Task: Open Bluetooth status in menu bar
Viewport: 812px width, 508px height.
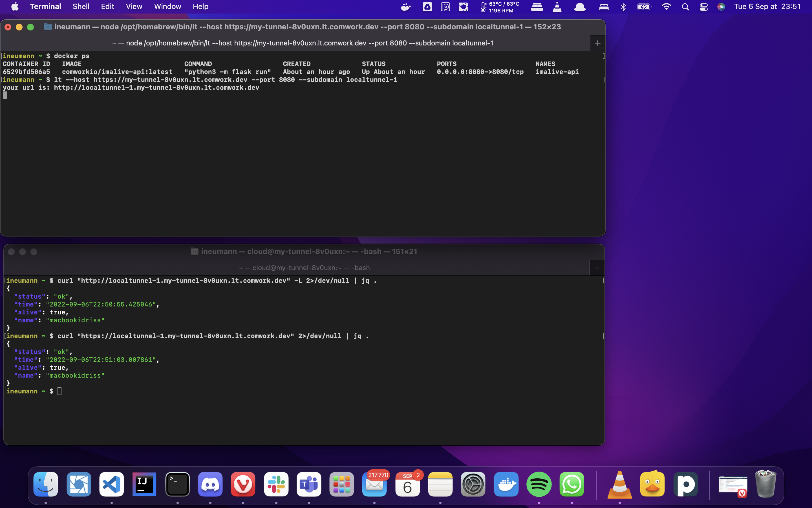Action: point(623,7)
